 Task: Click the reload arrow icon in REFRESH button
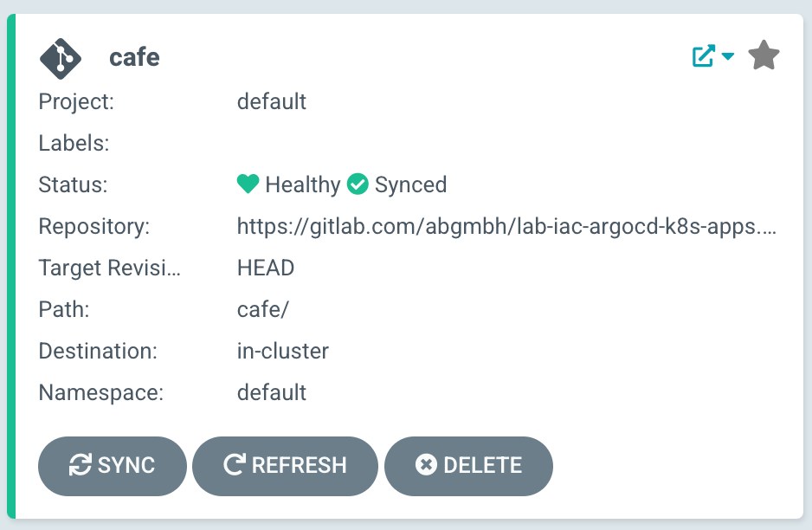pos(235,465)
